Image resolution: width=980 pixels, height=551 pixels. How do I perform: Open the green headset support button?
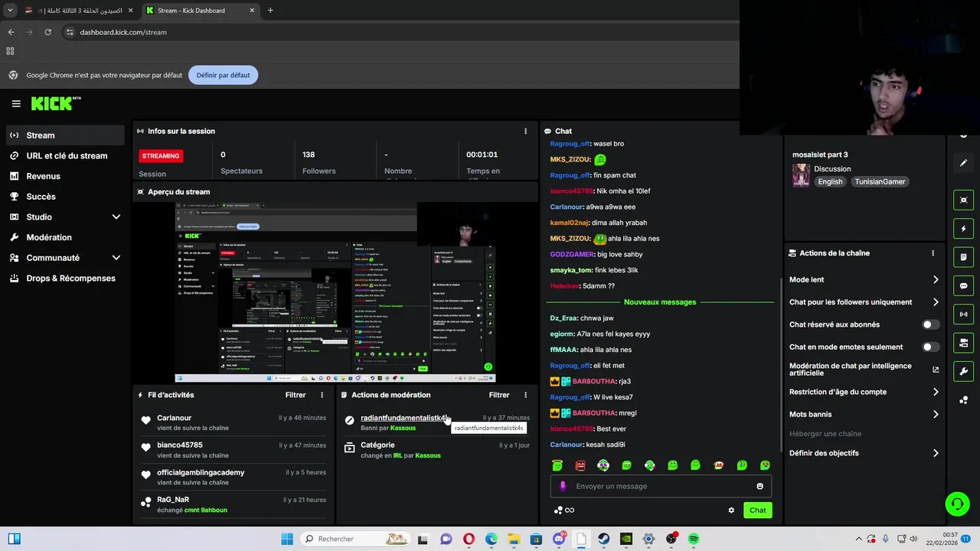click(957, 504)
